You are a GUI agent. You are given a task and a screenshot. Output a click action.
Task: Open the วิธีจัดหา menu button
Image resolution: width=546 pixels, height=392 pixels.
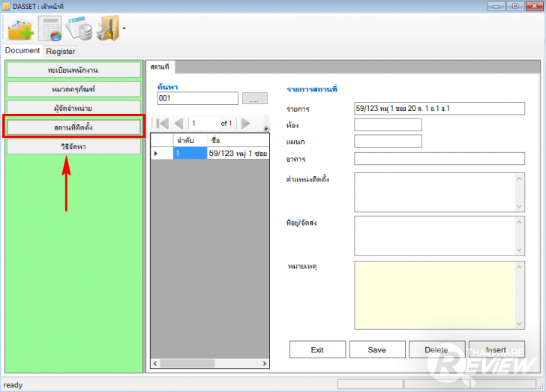click(73, 147)
